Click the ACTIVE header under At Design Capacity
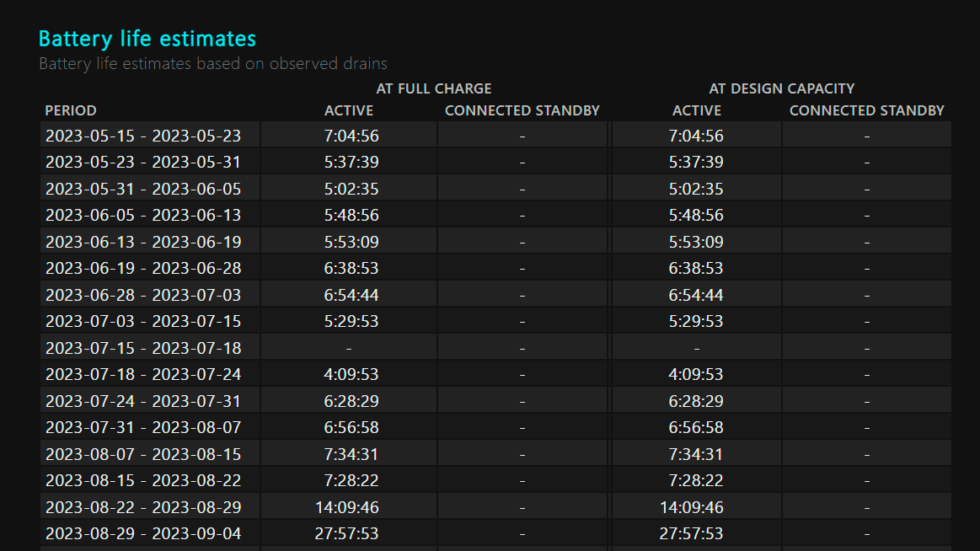Image resolution: width=980 pixels, height=551 pixels. click(697, 110)
